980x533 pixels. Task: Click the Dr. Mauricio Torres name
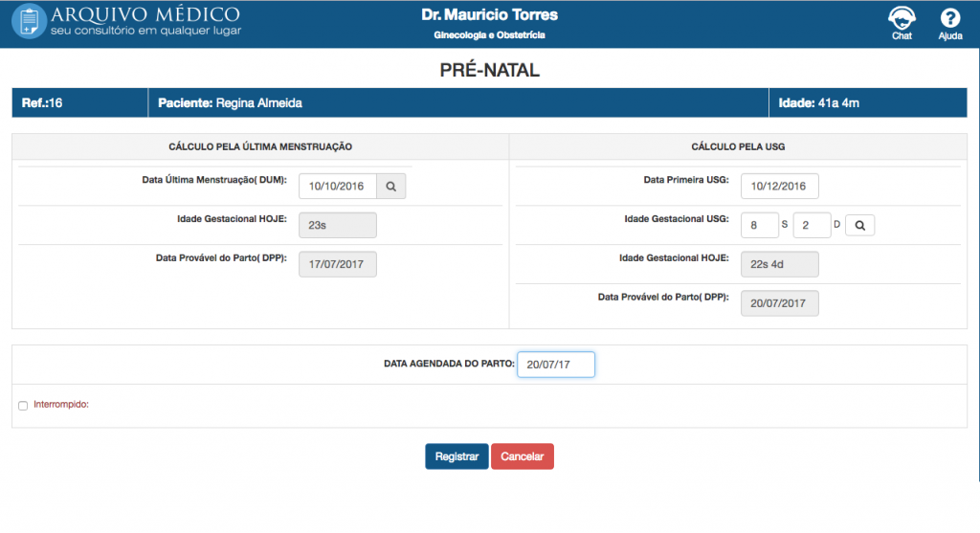click(x=489, y=15)
